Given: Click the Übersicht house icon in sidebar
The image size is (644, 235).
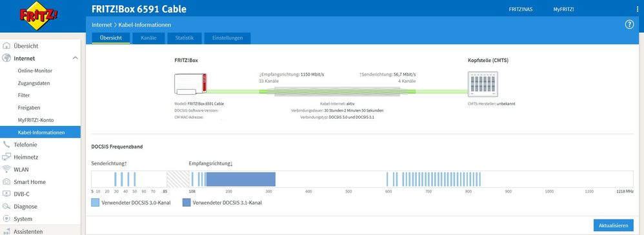Looking at the screenshot, I should click(x=6, y=46).
